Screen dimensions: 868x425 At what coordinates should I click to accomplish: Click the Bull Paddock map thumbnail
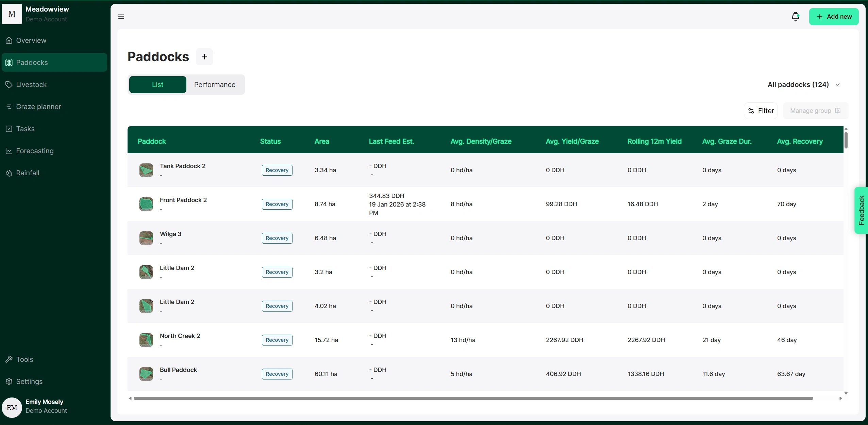146,374
